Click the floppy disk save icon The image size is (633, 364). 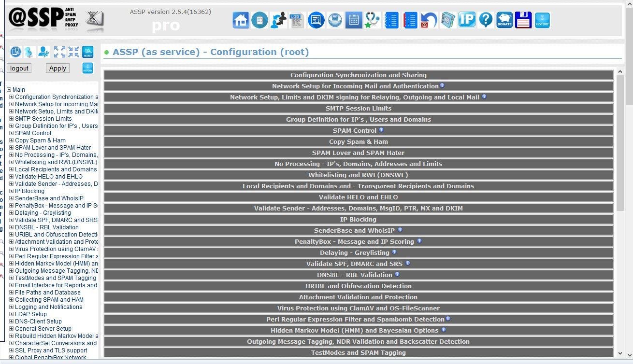coord(523,20)
